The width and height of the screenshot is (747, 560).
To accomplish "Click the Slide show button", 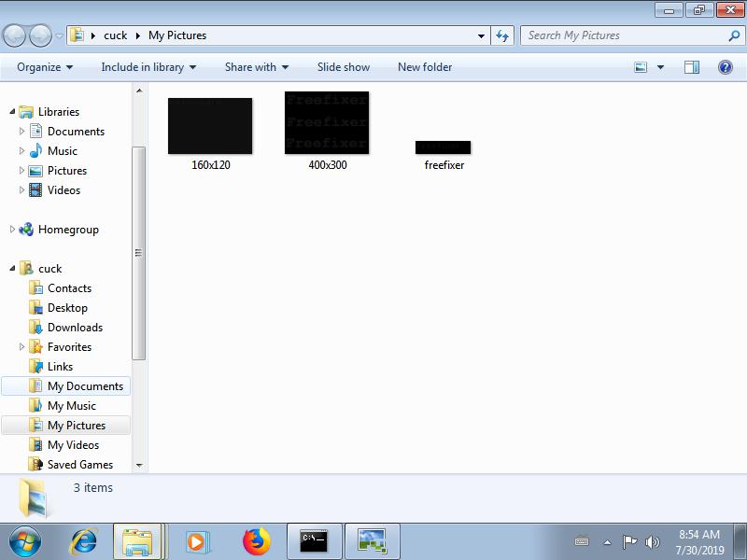I will tap(344, 67).
